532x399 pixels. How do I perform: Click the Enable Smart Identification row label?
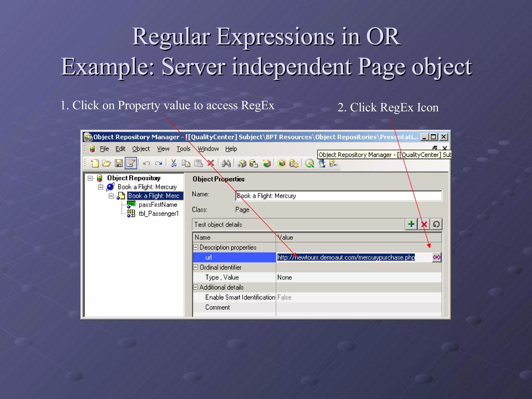[240, 297]
